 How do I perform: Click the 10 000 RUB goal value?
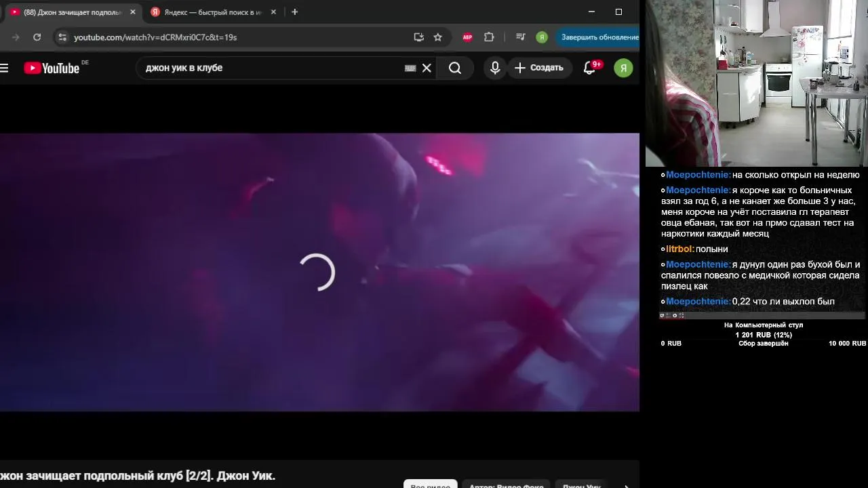pyautogui.click(x=847, y=344)
